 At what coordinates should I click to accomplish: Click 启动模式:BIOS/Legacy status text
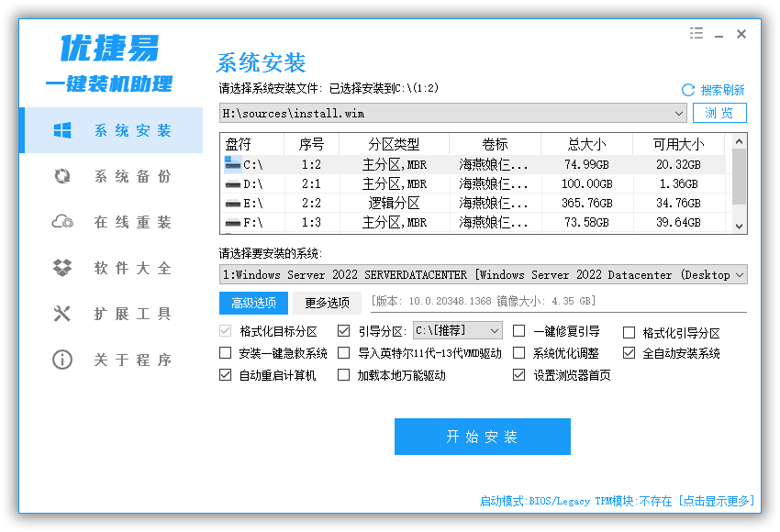coord(535,501)
